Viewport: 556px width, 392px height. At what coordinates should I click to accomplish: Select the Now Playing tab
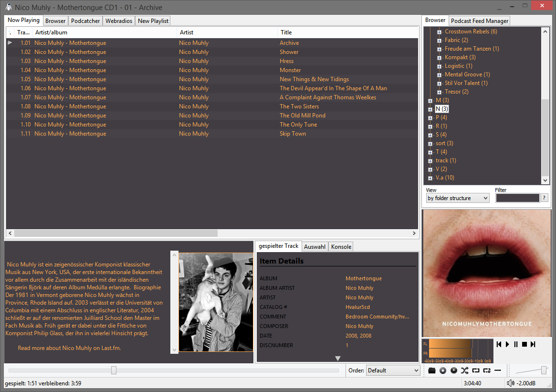point(23,20)
